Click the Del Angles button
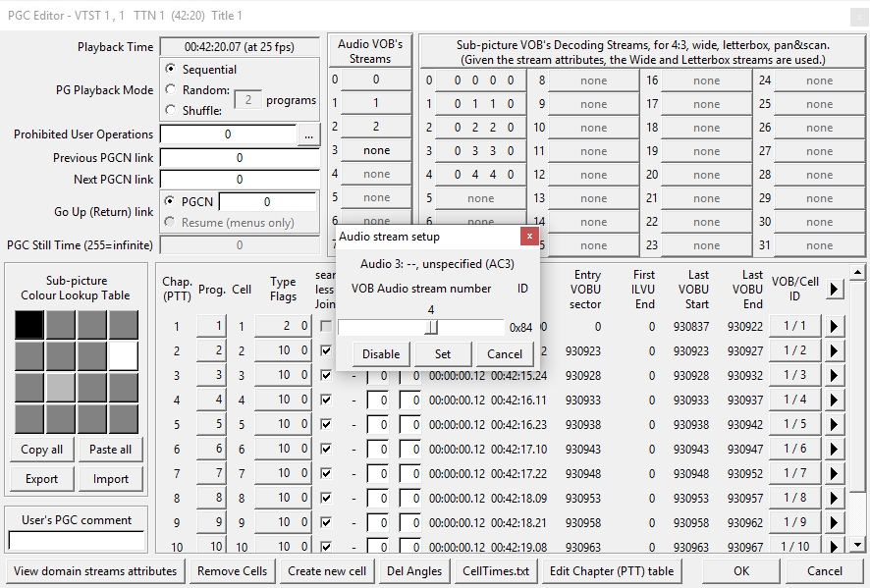This screenshot has width=870, height=588. 414,570
